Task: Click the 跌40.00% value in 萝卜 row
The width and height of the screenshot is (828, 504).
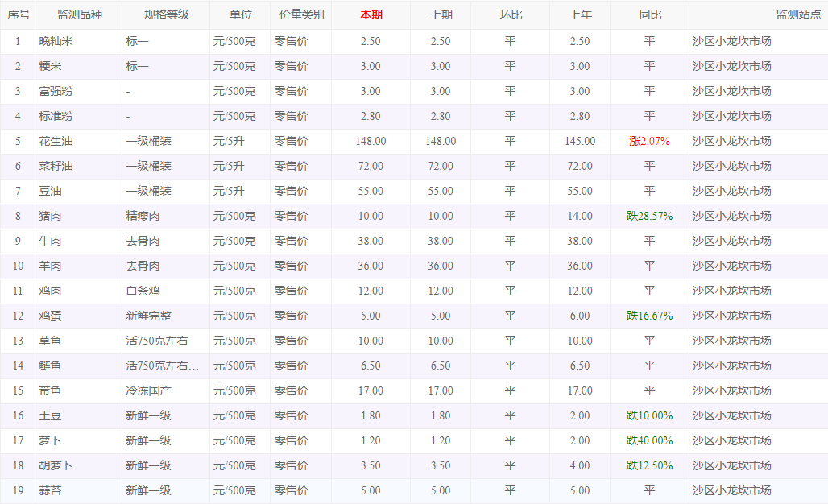Action: (x=649, y=440)
